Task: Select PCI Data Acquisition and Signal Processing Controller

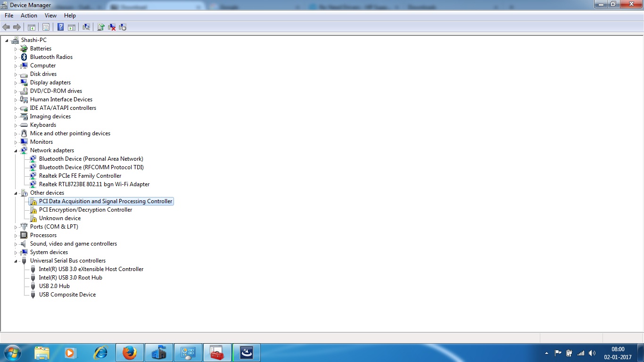Action: tap(106, 201)
